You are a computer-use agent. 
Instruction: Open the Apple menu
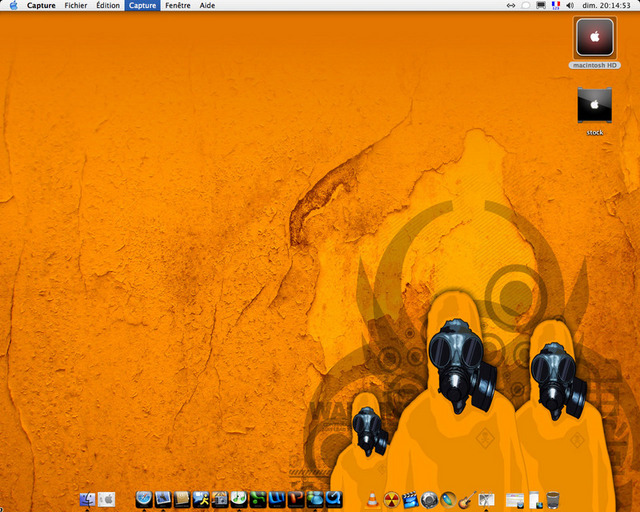point(13,5)
